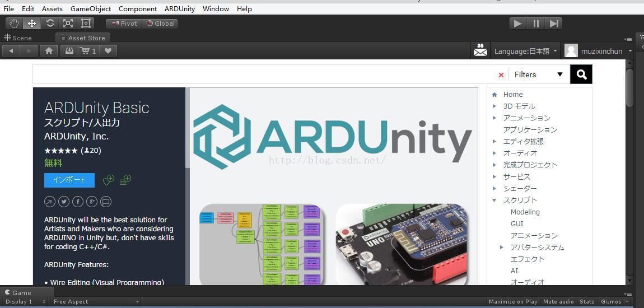Step forward one frame
Viewport: 644px width, 308px height.
coord(554,24)
